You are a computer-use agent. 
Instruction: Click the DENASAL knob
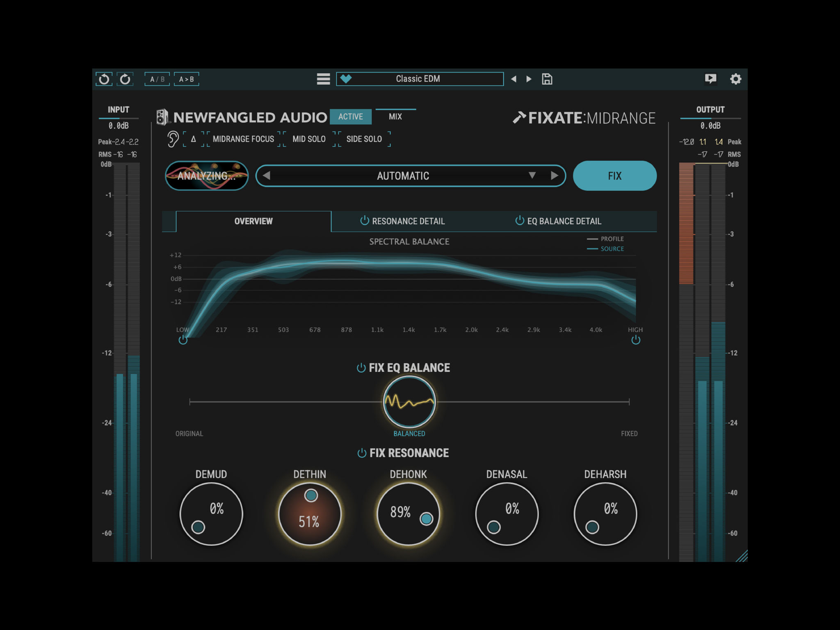pyautogui.click(x=507, y=514)
